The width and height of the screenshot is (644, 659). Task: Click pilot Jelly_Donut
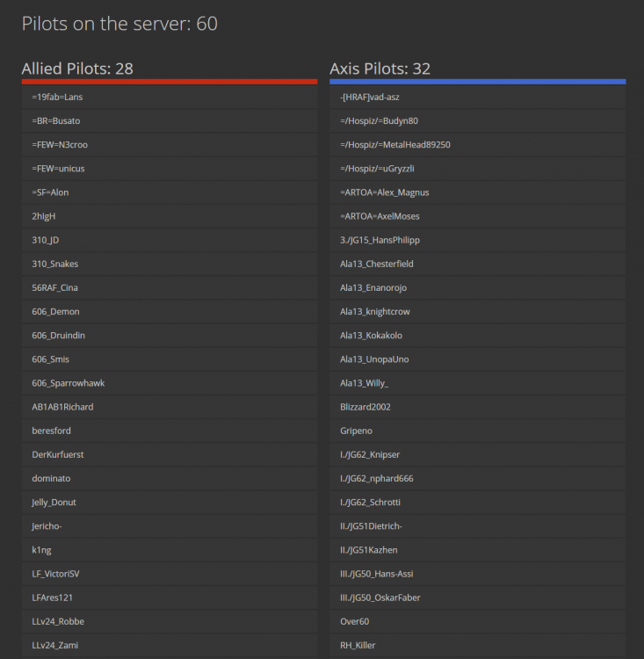click(54, 502)
